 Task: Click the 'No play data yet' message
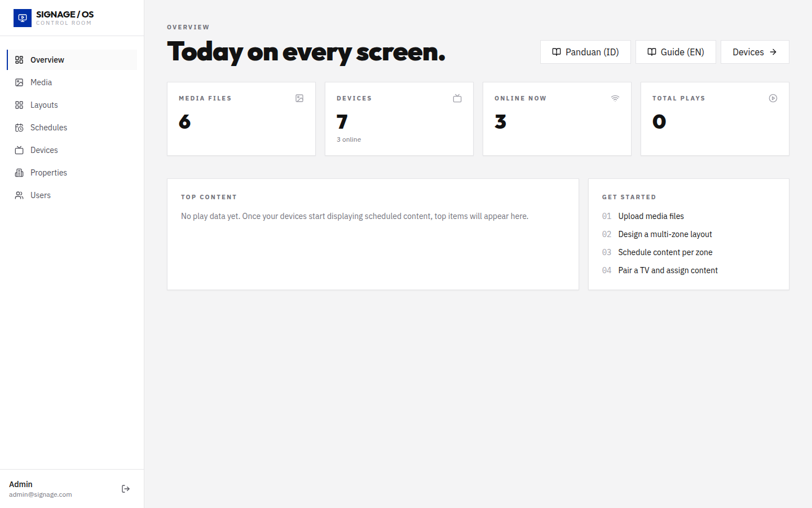point(355,216)
